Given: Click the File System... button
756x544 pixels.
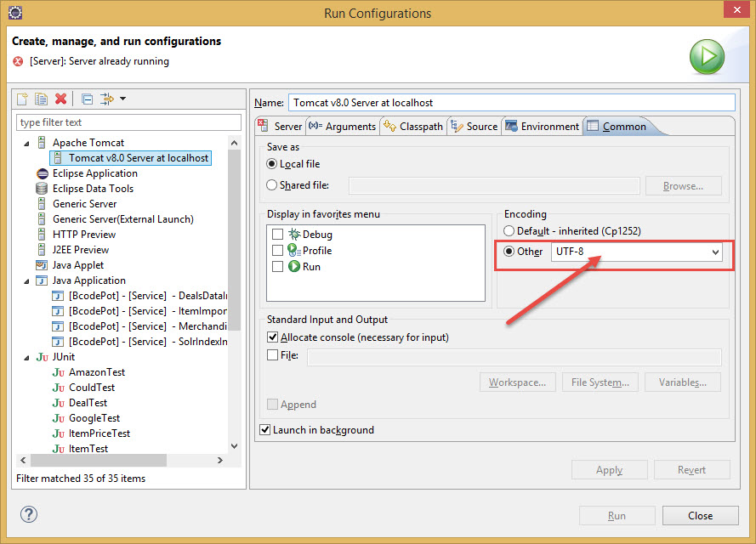Looking at the screenshot, I should pos(600,382).
